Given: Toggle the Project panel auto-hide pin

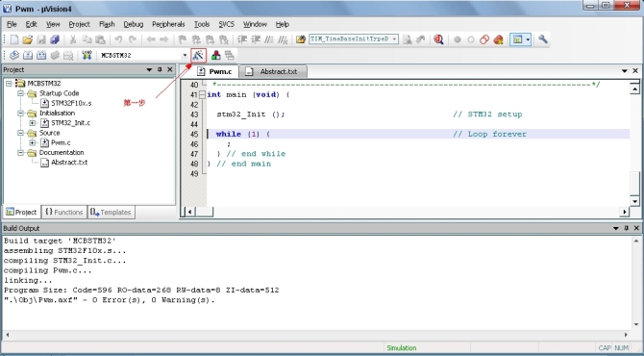Looking at the screenshot, I should (160, 69).
